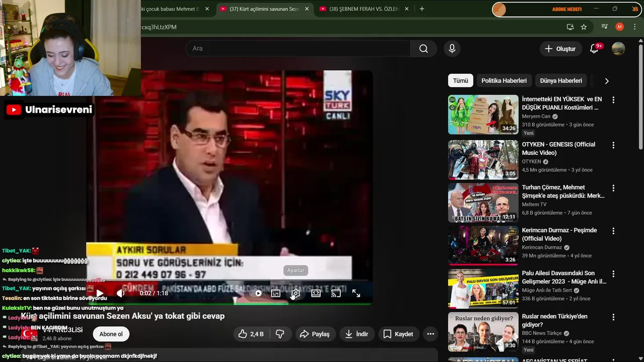Open more actions menu beside Kaydet
Screen dimensions: 644x362
pos(431,334)
